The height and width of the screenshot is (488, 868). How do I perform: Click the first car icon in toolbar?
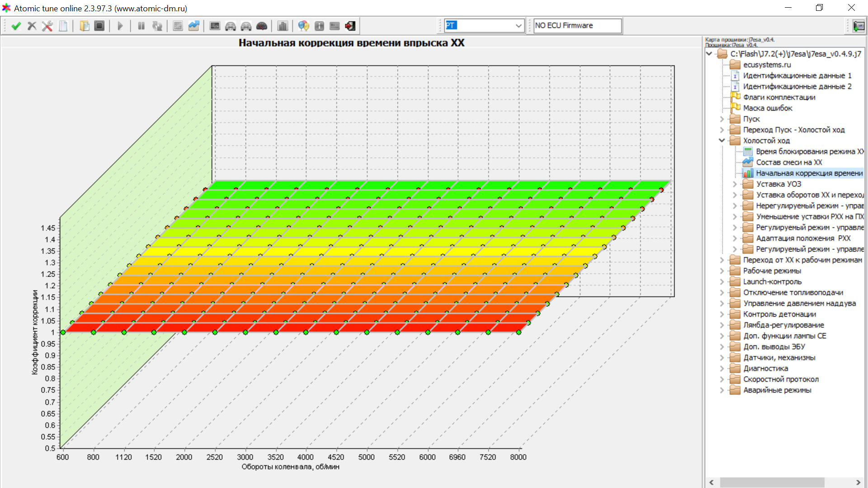230,26
